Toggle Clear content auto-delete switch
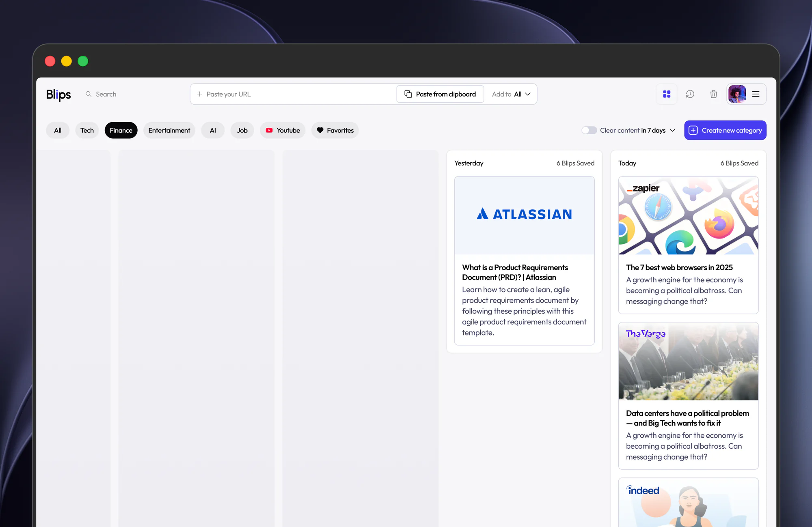This screenshot has height=527, width=812. pos(589,130)
